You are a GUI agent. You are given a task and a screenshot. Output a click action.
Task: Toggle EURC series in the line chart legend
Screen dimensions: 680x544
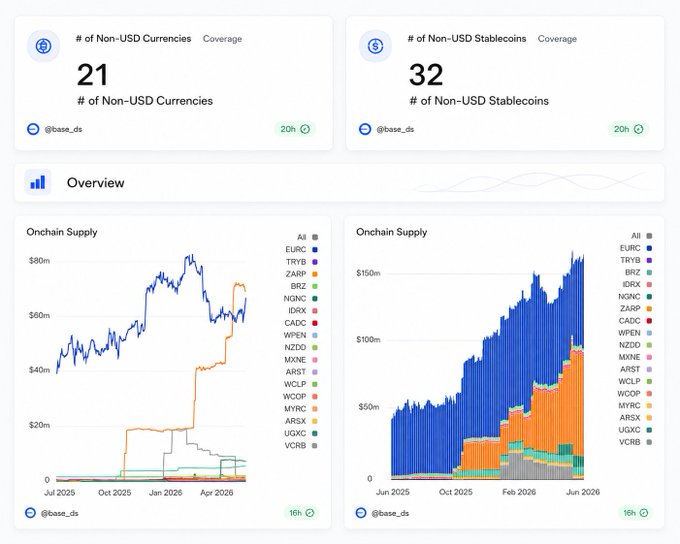pos(301,249)
